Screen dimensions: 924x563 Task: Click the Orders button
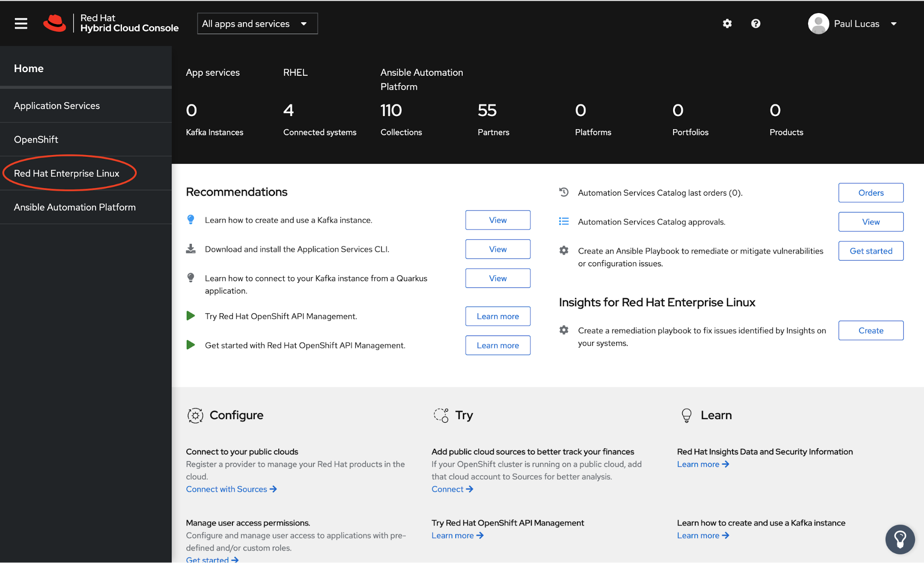[870, 193]
